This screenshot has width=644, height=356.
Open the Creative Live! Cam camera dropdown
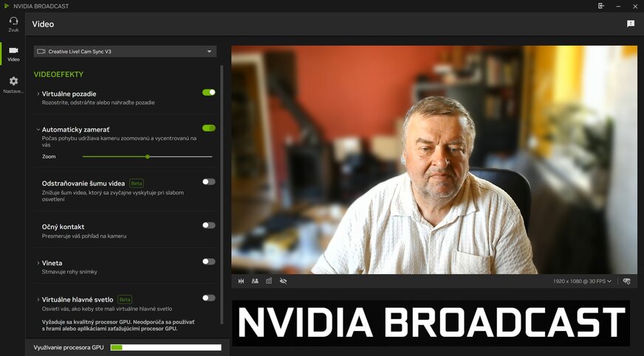pos(125,52)
